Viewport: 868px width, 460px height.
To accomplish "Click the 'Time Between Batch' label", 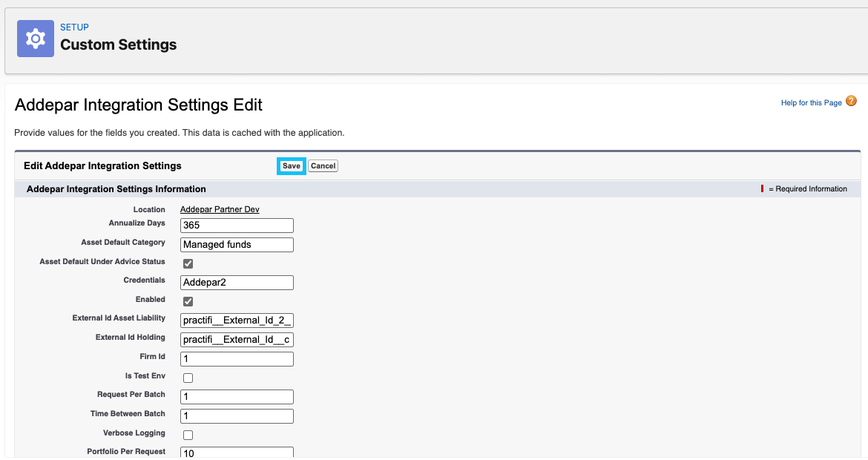I will (x=128, y=413).
